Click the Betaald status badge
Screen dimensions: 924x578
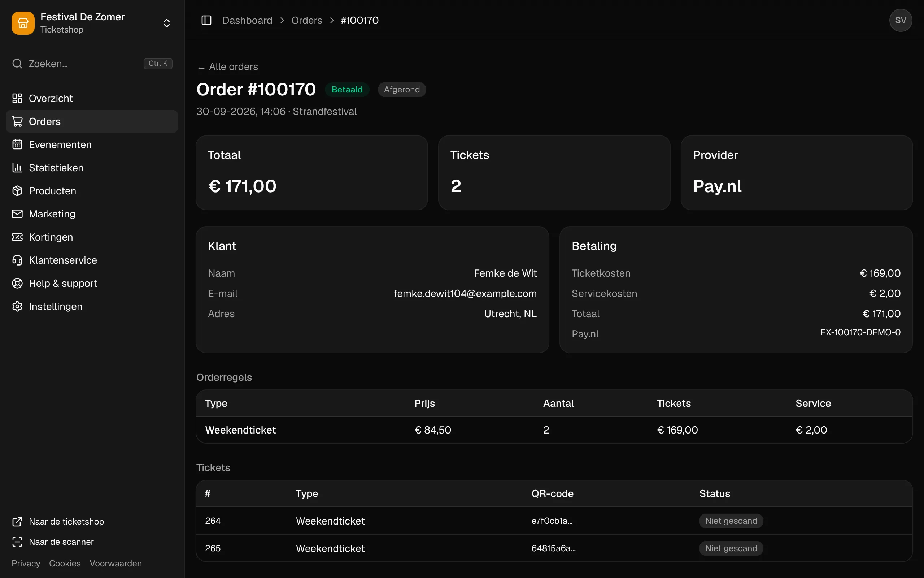click(x=347, y=90)
